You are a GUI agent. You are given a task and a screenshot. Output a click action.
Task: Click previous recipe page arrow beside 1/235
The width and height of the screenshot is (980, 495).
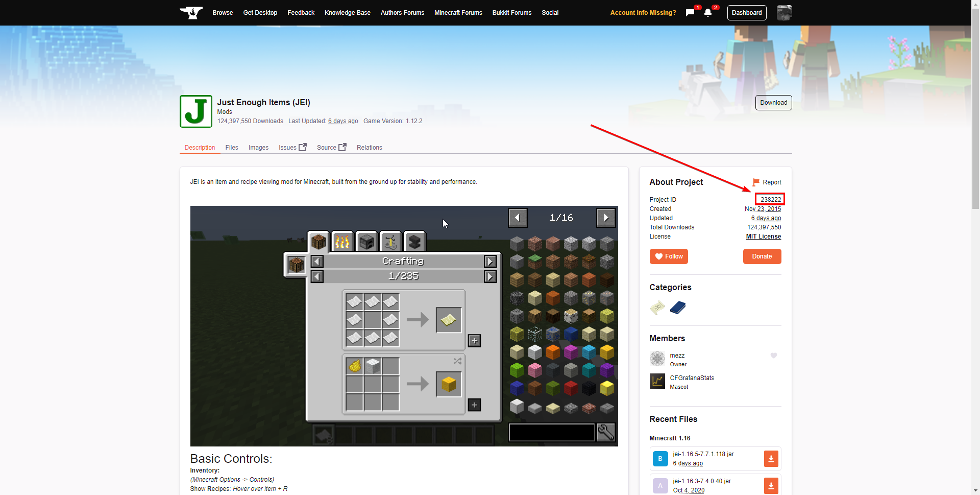(317, 276)
